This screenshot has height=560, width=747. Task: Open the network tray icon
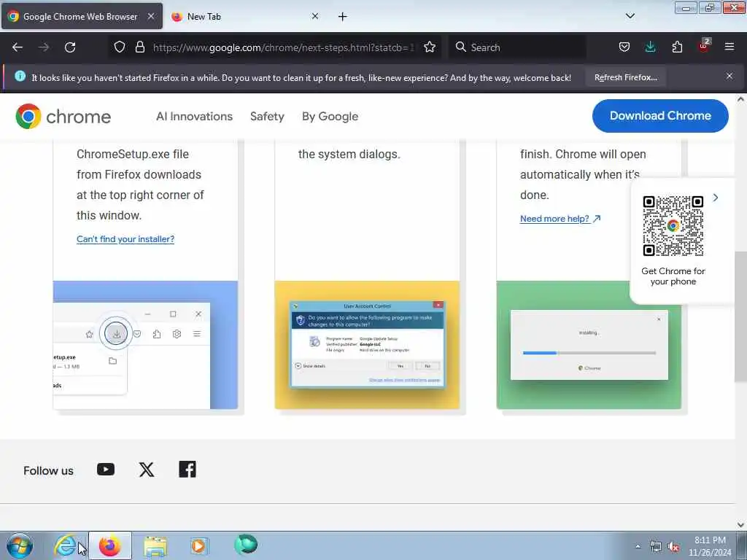coord(656,547)
